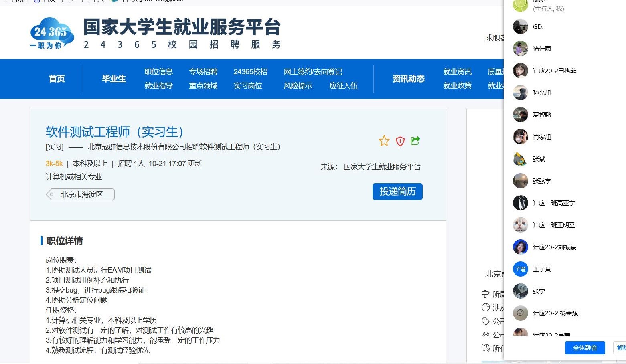Viewport: 626px width, 364px height.
Task: Click the avatar of 计应二班高亚宁
Action: pyautogui.click(x=521, y=203)
